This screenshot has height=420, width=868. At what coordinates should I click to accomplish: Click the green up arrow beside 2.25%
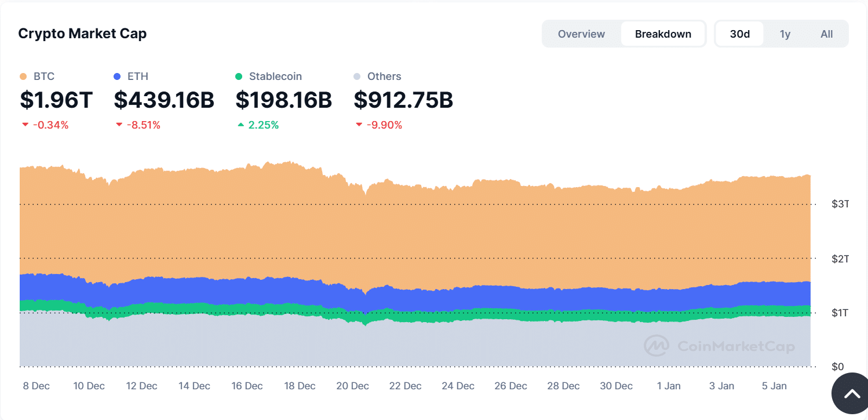[242, 125]
